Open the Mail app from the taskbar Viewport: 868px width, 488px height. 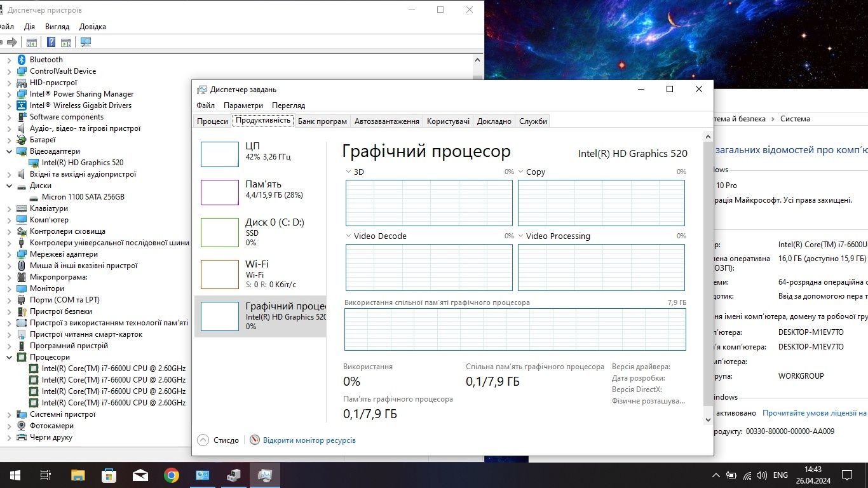click(x=140, y=475)
